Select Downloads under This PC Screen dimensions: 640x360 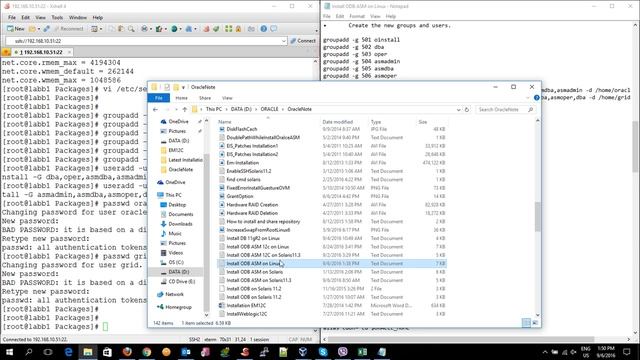point(180,224)
